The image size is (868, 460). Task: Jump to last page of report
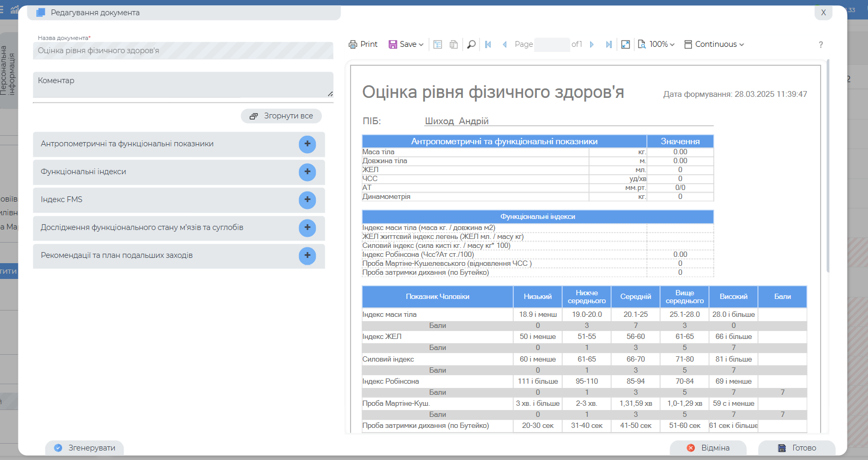tap(608, 45)
